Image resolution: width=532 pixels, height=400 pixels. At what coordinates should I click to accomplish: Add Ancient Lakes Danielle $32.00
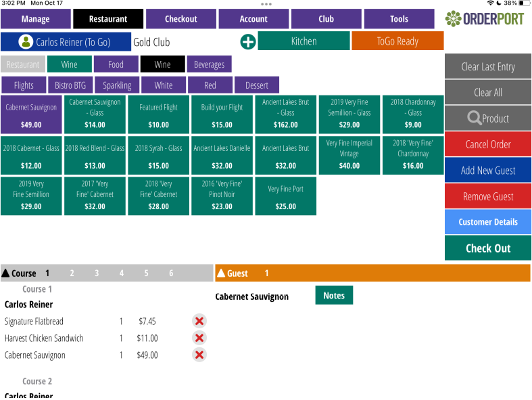coord(222,155)
